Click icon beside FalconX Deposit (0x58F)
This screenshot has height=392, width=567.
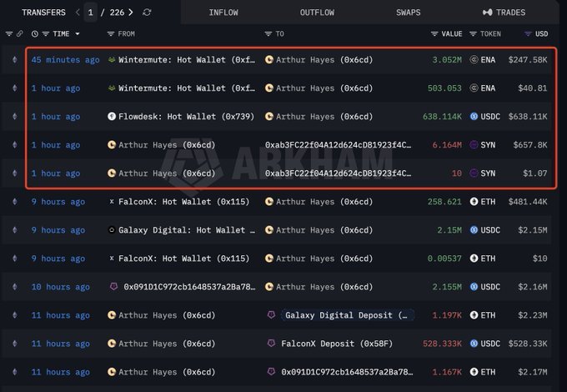[271, 343]
